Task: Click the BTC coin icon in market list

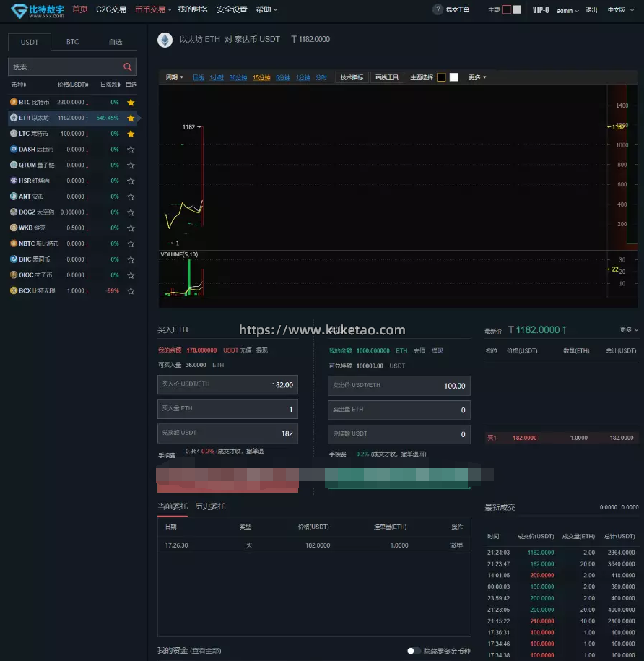Action: (x=13, y=103)
